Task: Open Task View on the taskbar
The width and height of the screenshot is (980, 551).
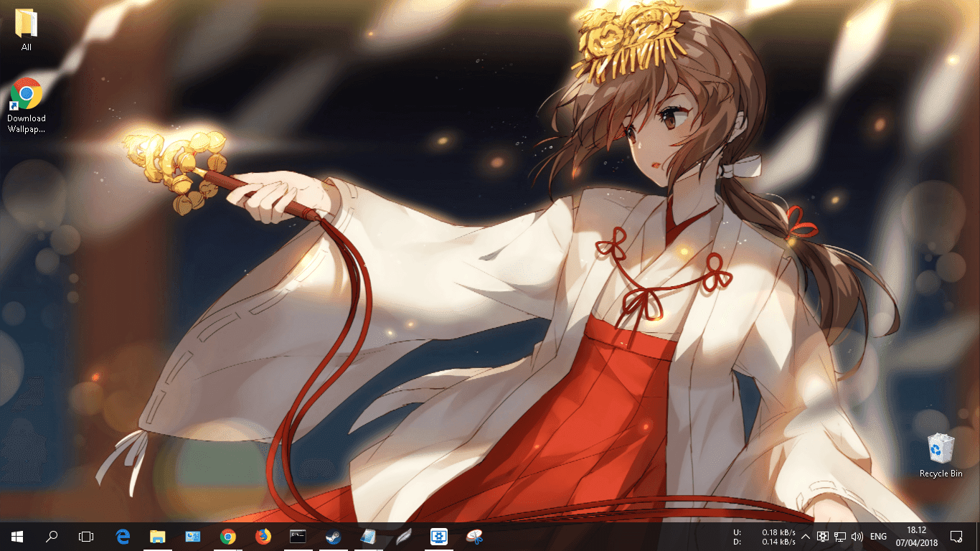Action: tap(86, 536)
